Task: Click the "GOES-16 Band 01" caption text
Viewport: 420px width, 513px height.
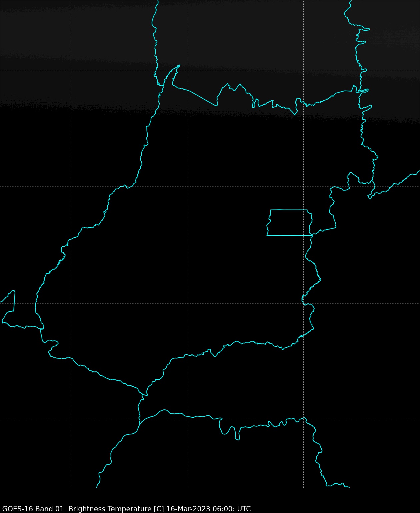Action: click(33, 509)
